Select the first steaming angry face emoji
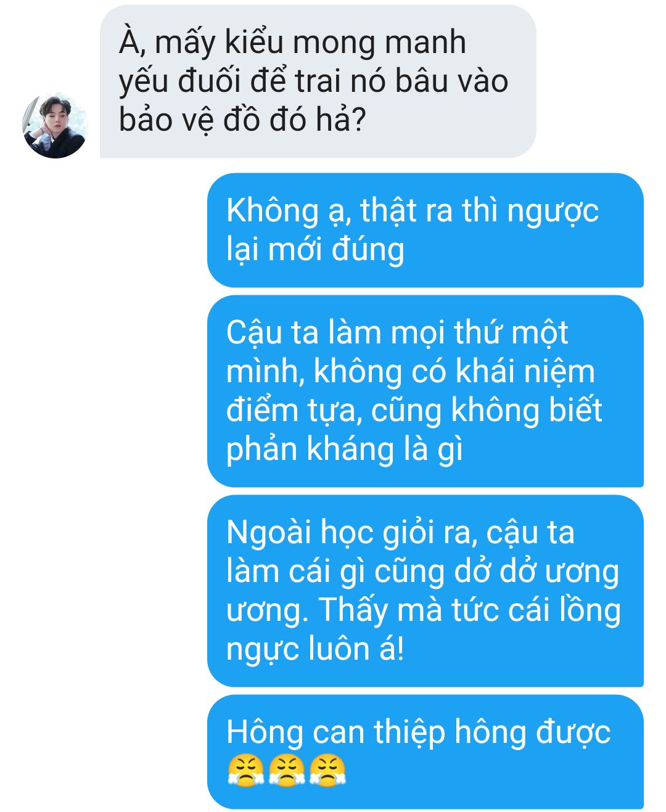 coord(246,771)
